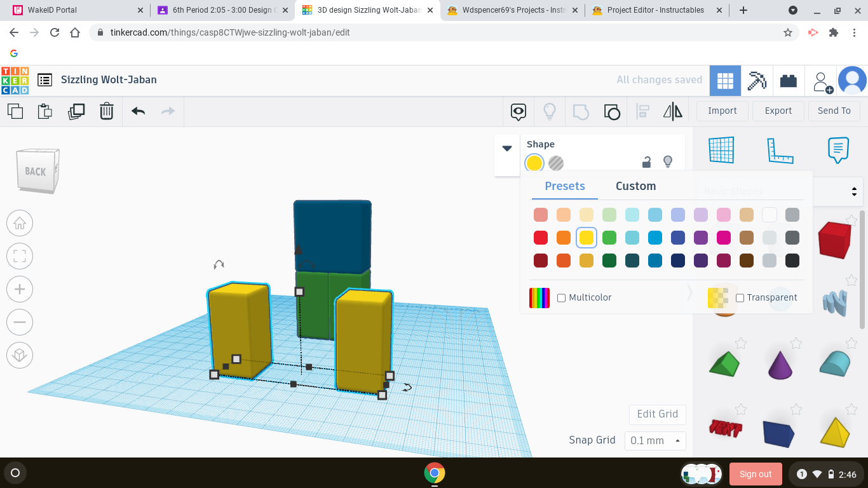Pick the purple preset swatch
868x488 pixels.
pyautogui.click(x=701, y=238)
